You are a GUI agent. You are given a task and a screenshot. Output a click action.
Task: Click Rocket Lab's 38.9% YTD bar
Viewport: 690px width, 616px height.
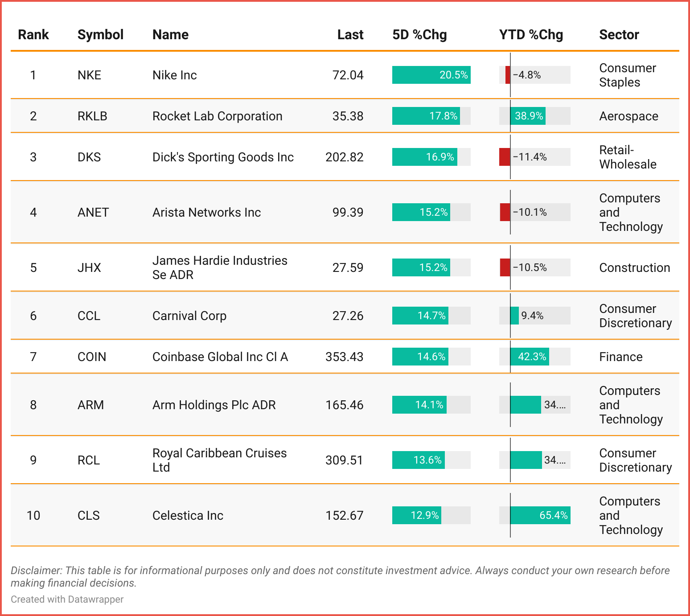[528, 116]
